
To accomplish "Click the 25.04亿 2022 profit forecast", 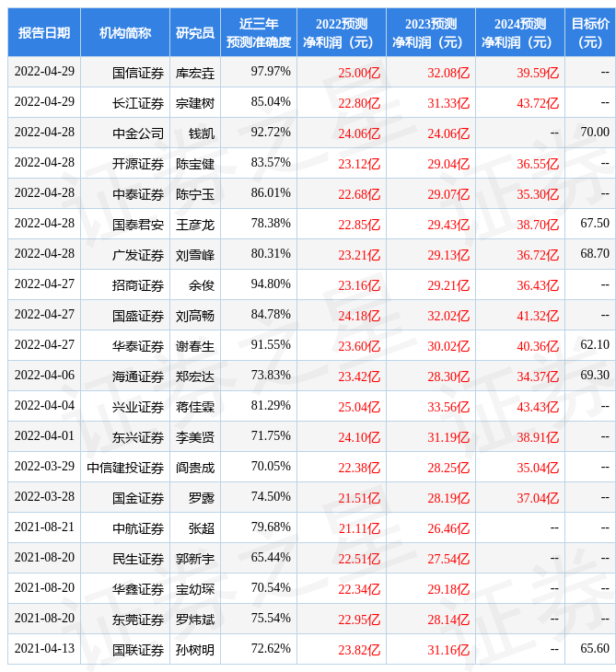I will [x=359, y=407].
